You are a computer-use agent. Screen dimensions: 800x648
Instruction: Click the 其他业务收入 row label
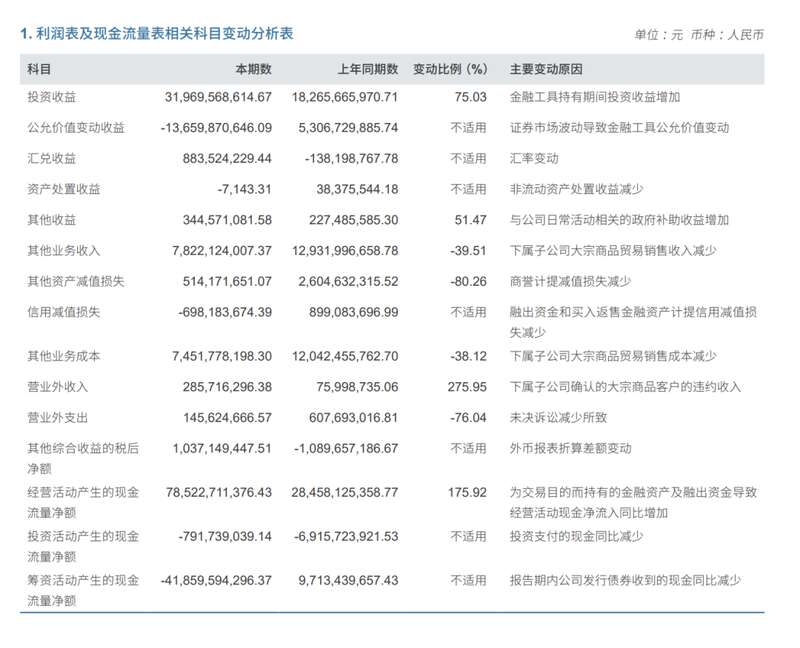pyautogui.click(x=64, y=251)
